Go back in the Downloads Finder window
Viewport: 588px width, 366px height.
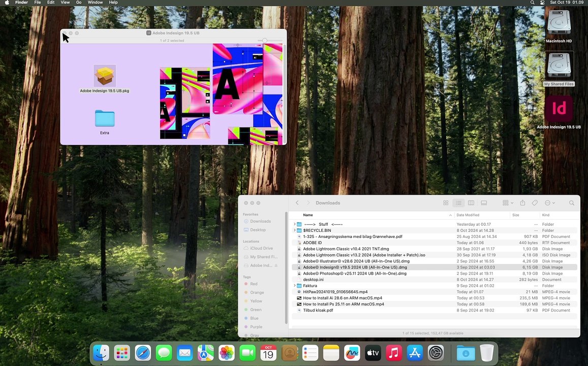pos(297,203)
